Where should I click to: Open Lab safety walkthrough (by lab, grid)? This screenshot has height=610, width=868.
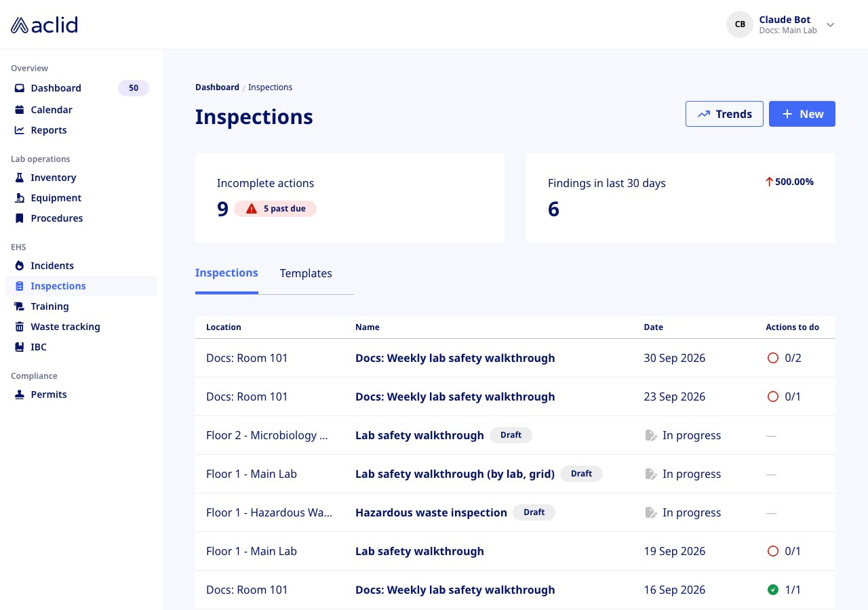tap(455, 474)
